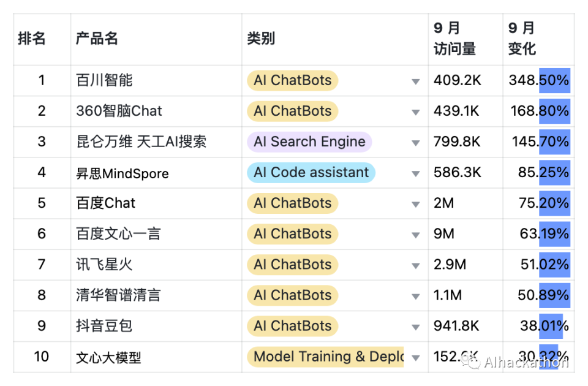Click the 9月访问量 column header

(x=454, y=39)
